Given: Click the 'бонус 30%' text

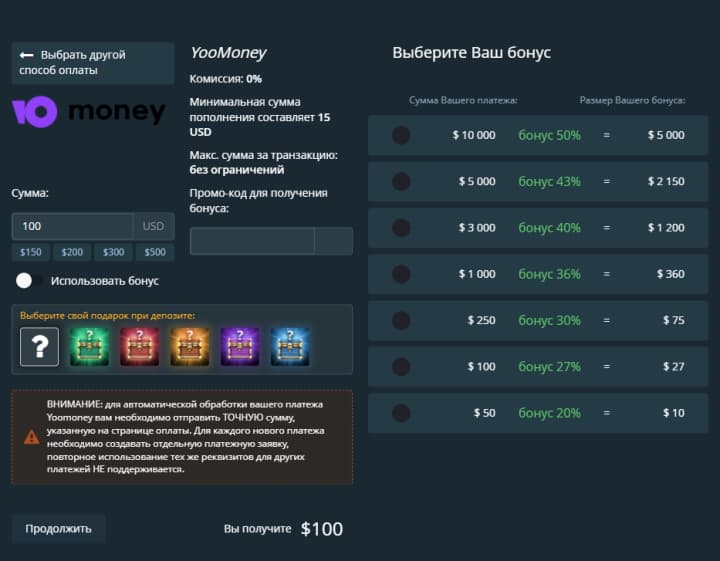Looking at the screenshot, I should 549,320.
